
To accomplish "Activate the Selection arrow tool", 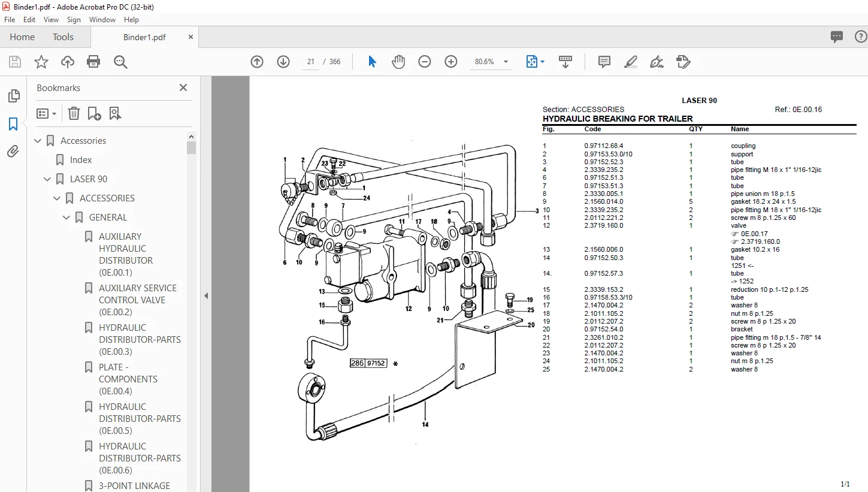I will 372,62.
